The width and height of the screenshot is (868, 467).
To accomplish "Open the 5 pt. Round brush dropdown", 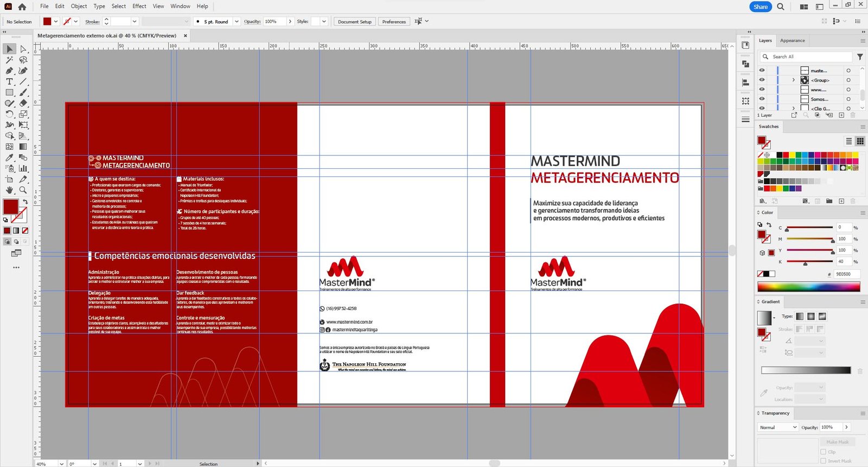I will [237, 22].
